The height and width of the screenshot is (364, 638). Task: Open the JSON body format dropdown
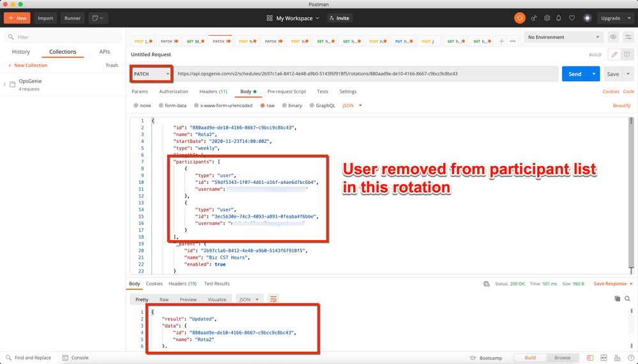click(352, 105)
